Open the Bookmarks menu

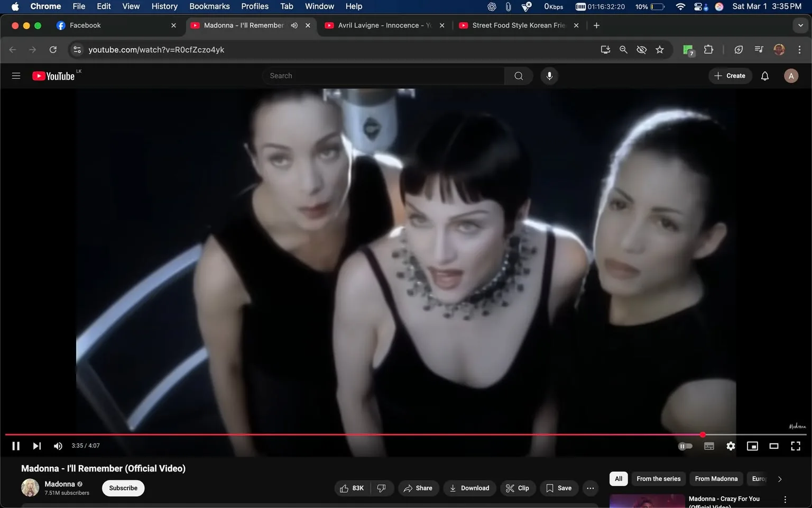pyautogui.click(x=209, y=6)
